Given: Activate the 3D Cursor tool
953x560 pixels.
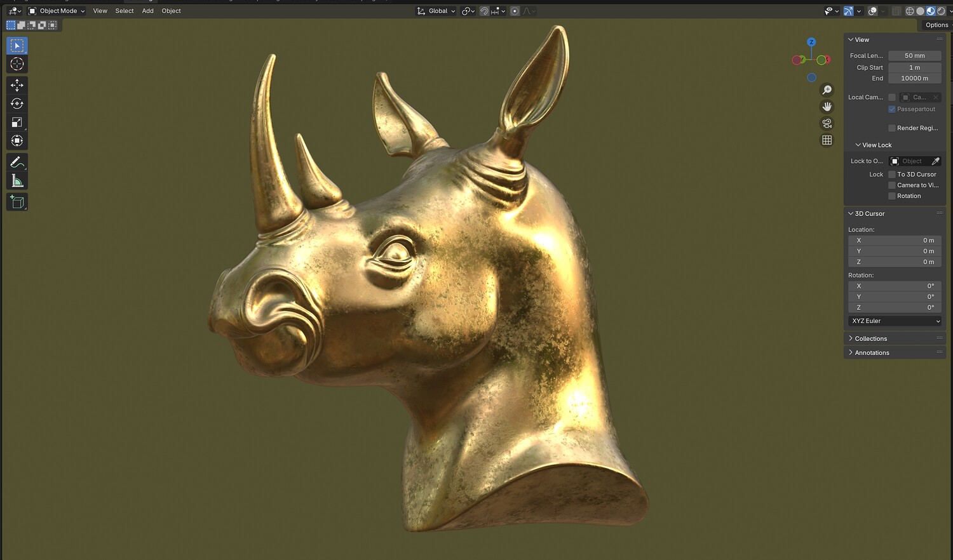Looking at the screenshot, I should tap(17, 64).
